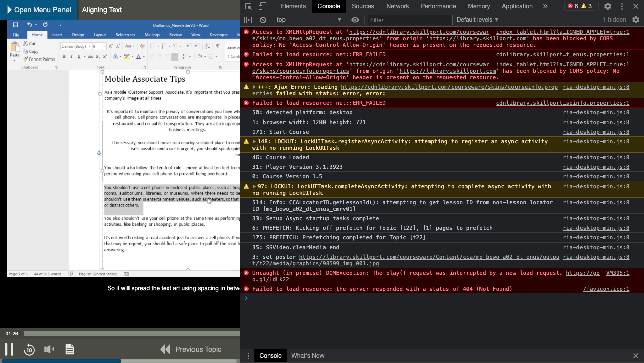644x363 pixels.
Task: Switch to Word Mailings tab
Action: point(152,35)
